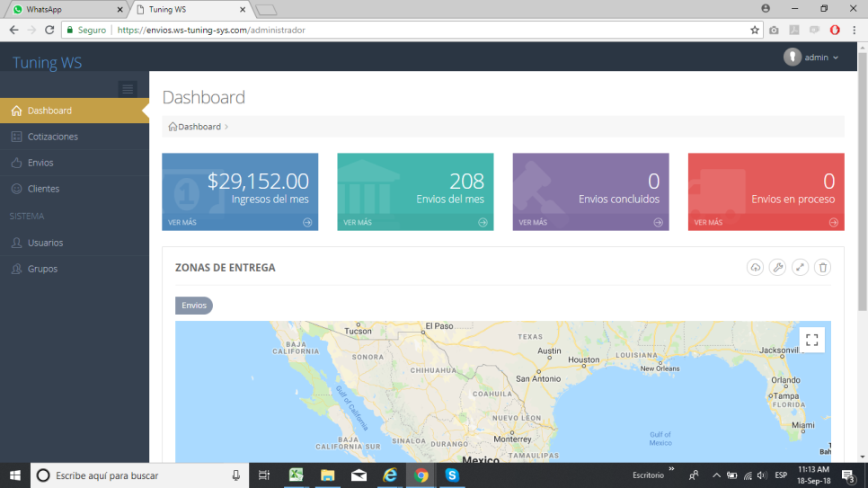Click arrow icon on Ingresos del mes card
The width and height of the screenshot is (868, 488).
(307, 222)
